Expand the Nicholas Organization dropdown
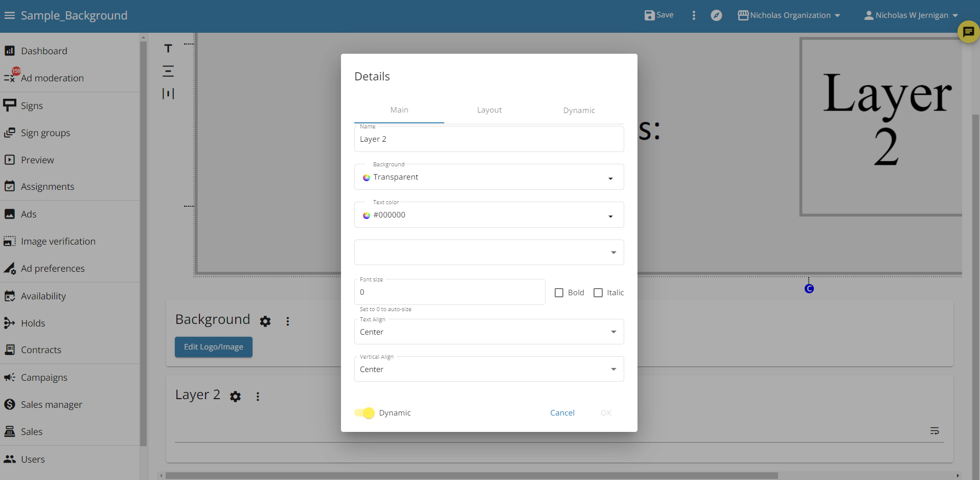 pos(789,15)
